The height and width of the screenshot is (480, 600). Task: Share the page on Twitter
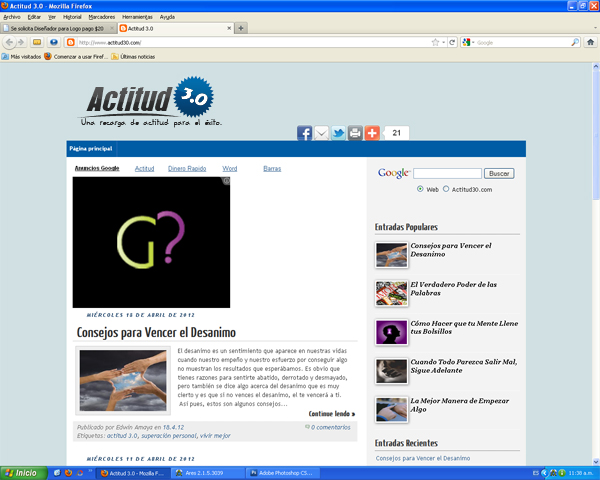click(338, 133)
